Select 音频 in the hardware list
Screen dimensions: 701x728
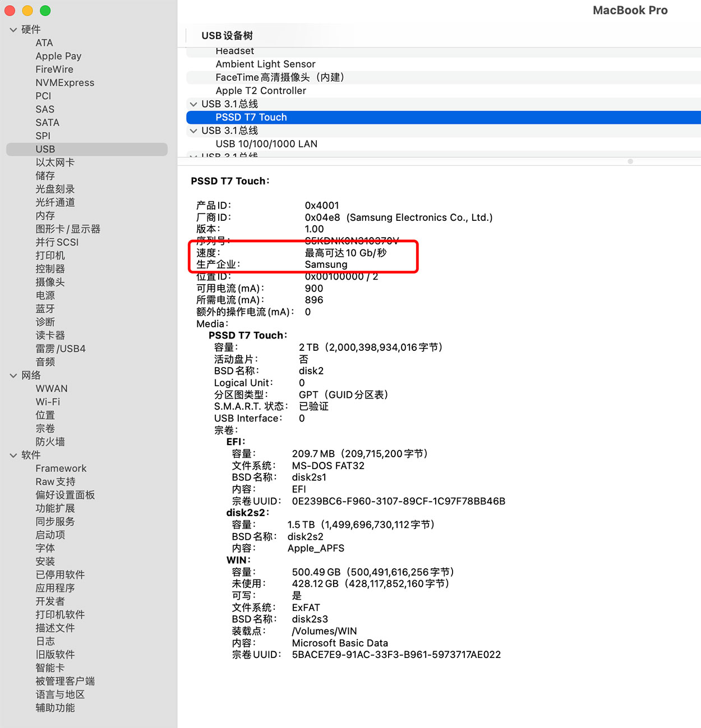45,362
